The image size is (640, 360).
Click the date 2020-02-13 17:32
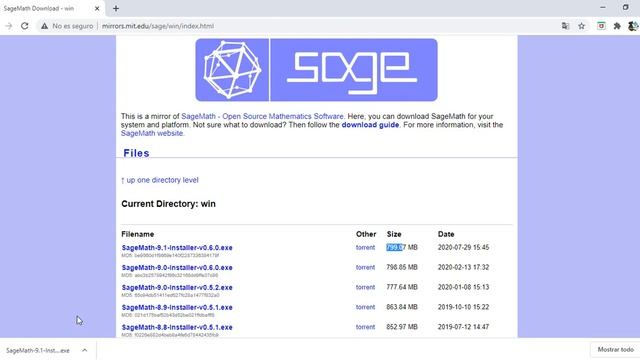tap(463, 267)
